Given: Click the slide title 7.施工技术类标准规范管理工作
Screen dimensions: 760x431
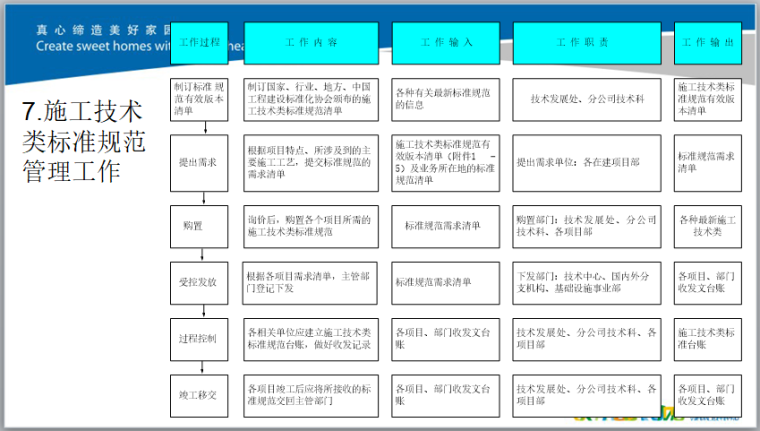Looking at the screenshot, I should point(82,140).
